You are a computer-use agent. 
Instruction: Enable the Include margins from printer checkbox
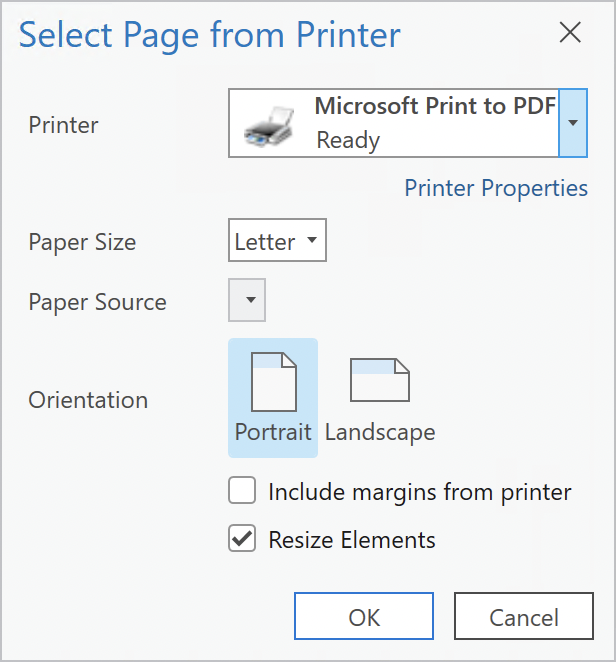click(242, 492)
